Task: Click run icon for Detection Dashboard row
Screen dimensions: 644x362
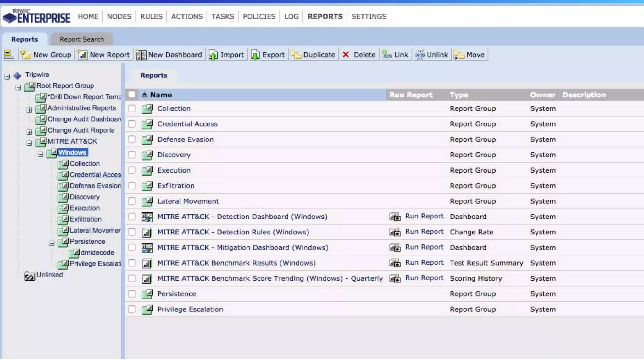Action: [395, 217]
